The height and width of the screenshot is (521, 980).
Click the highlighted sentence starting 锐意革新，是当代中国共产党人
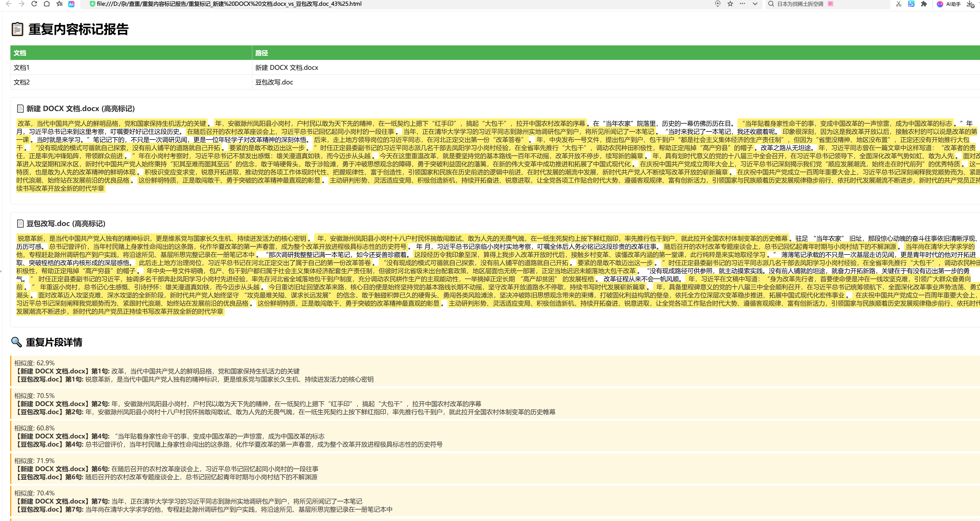click(x=162, y=238)
